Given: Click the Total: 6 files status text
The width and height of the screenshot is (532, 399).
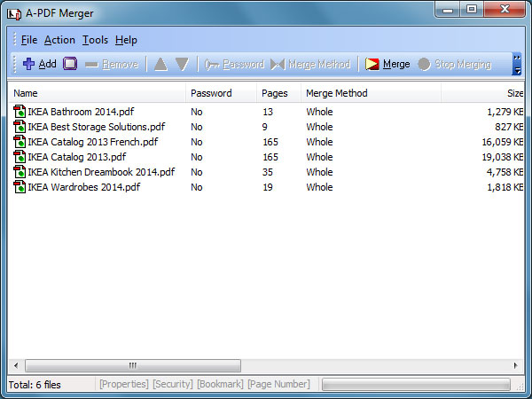Looking at the screenshot, I should point(35,385).
